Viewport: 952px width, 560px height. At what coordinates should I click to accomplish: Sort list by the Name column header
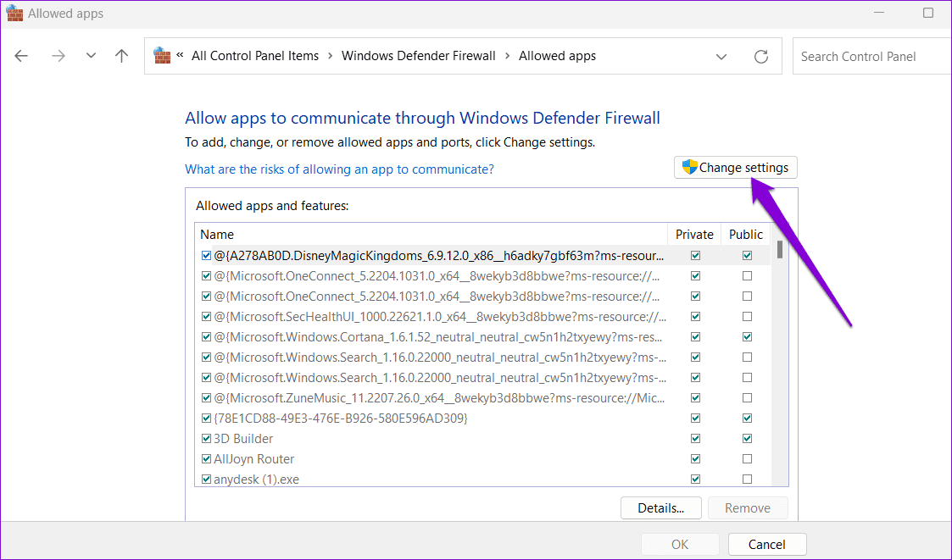(x=431, y=234)
